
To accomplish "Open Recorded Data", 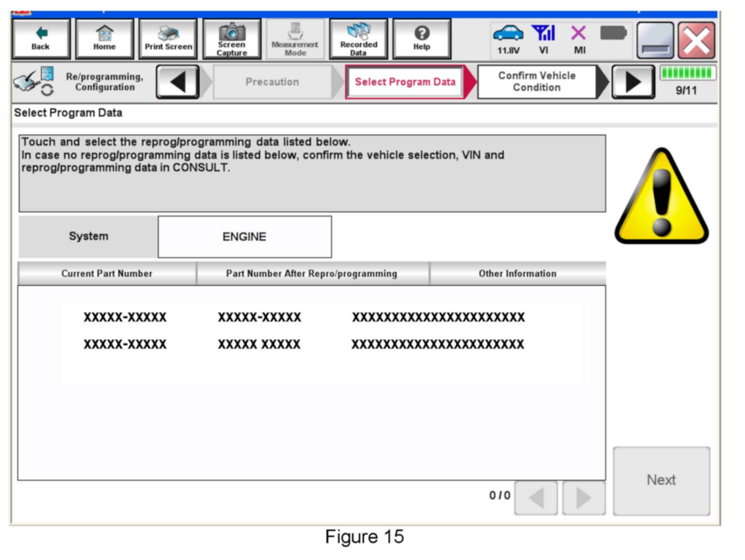I will pos(358,39).
